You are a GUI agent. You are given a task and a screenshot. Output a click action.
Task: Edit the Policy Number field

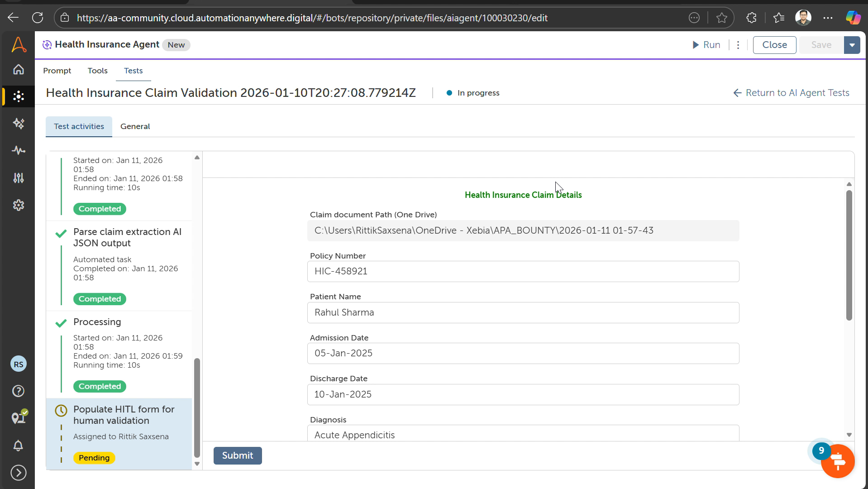(x=523, y=272)
